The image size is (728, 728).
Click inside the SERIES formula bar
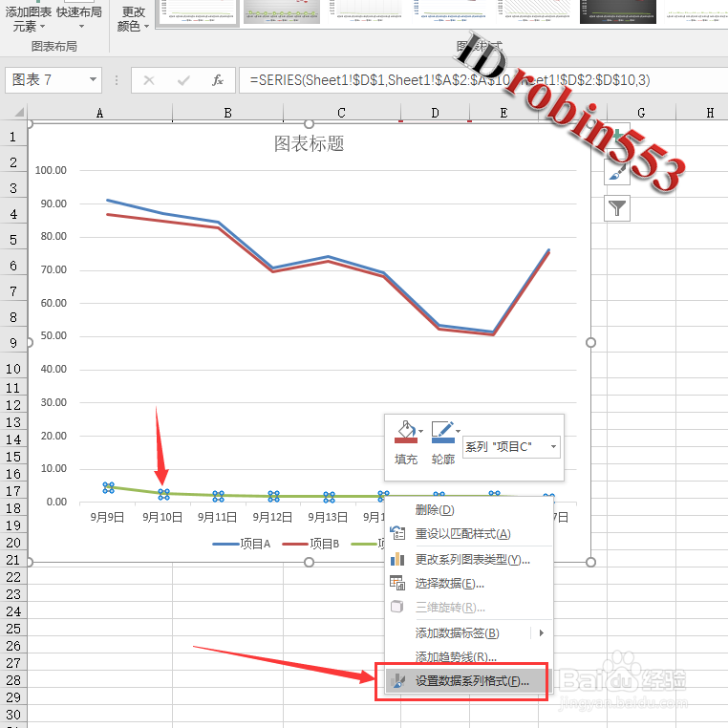[482, 80]
